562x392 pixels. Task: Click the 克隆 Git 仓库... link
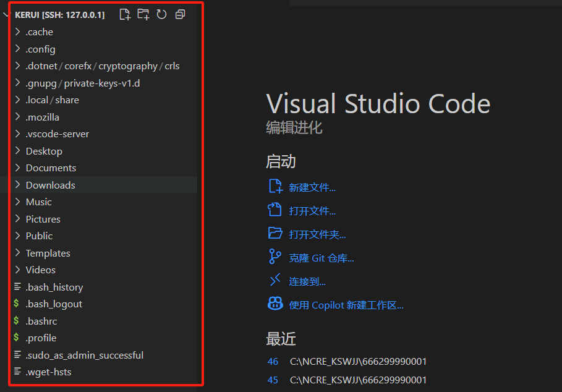click(321, 258)
